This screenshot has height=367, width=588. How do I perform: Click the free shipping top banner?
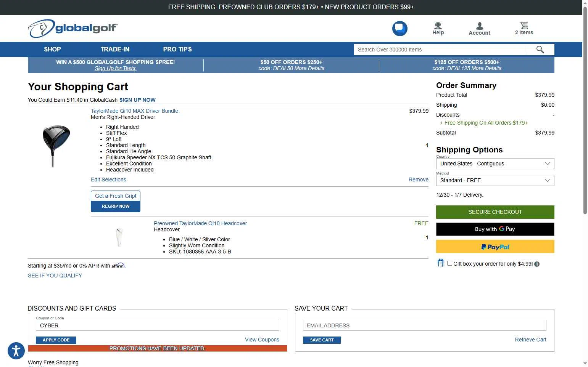click(291, 7)
